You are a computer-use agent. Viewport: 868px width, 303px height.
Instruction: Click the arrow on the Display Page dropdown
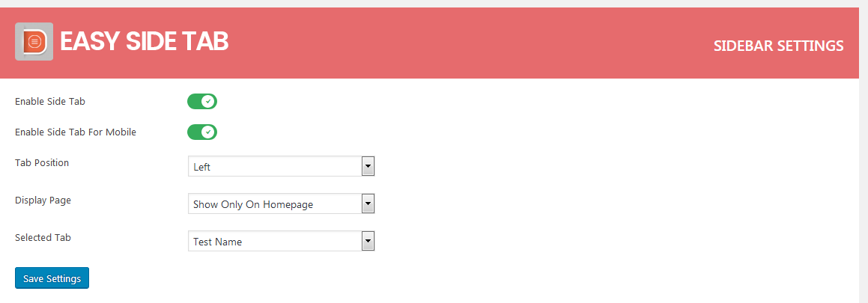(x=367, y=203)
